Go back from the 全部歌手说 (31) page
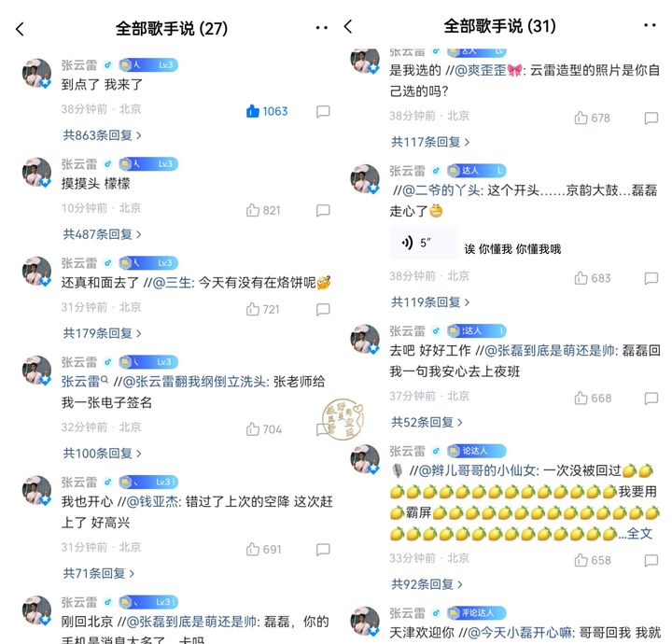The image size is (672, 644). coord(348,26)
